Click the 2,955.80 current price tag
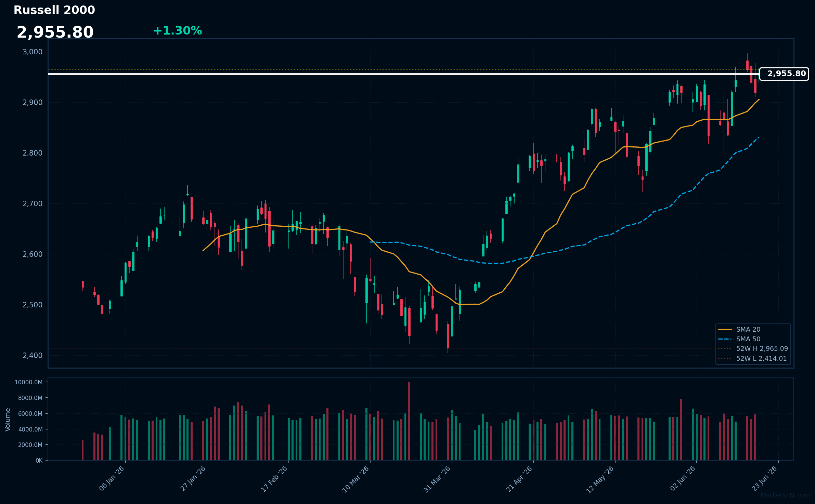The height and width of the screenshot is (504, 815). (784, 74)
